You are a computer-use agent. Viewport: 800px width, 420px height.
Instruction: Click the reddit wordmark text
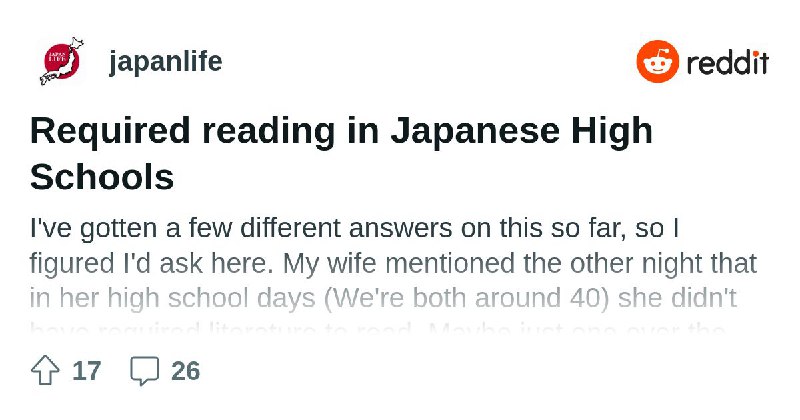728,62
